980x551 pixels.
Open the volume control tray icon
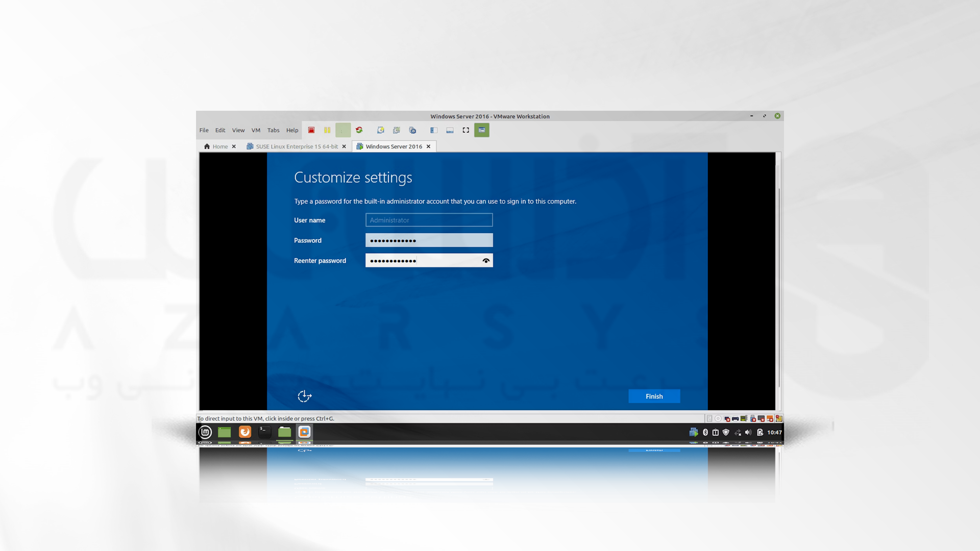[748, 432]
